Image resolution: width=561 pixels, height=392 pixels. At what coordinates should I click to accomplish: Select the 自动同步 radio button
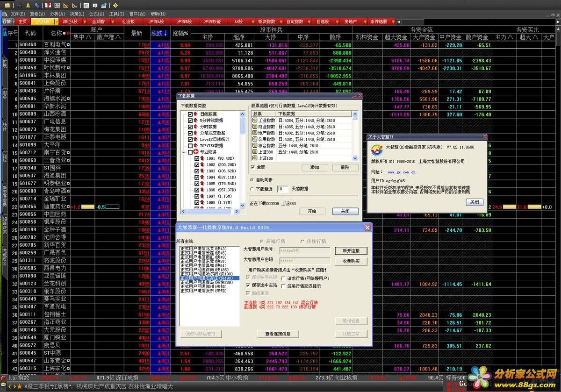point(252,180)
